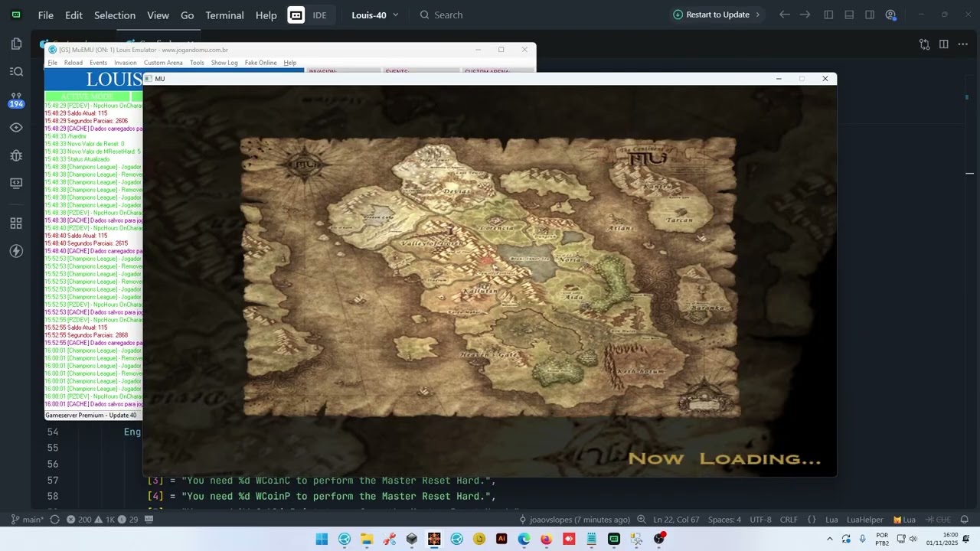This screenshot has width=980, height=551.
Task: Open Source Control with 194 badge
Action: pos(16,99)
